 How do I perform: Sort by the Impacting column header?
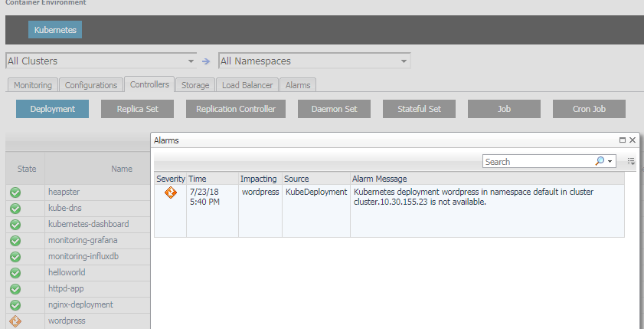[260, 179]
